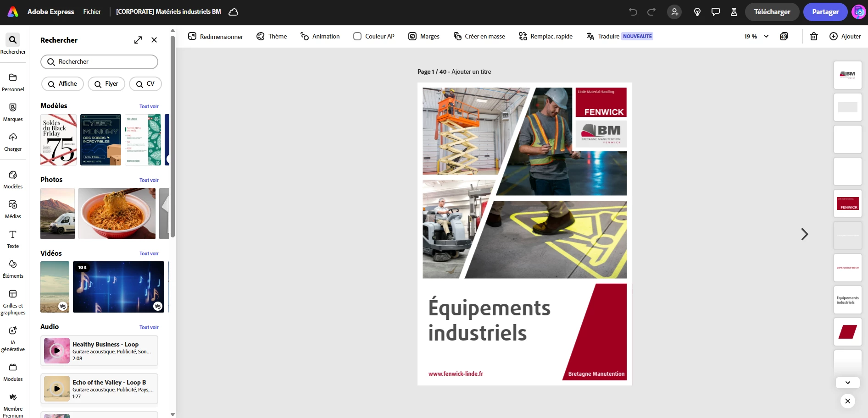Click Redimensionner in toolbar

[216, 36]
